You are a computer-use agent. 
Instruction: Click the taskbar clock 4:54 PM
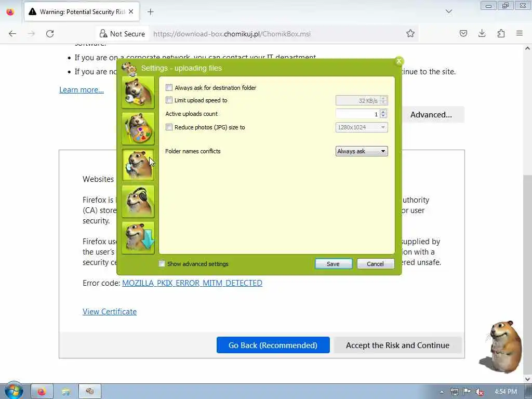click(506, 392)
